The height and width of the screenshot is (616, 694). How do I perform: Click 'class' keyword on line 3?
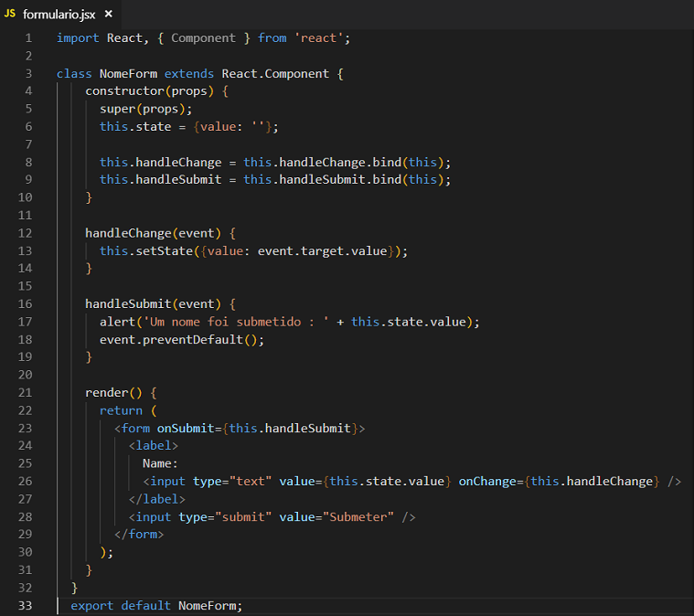74,74
